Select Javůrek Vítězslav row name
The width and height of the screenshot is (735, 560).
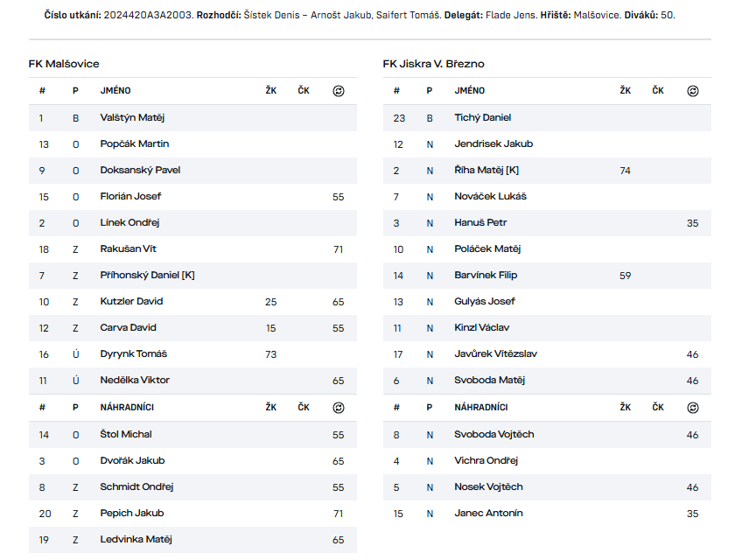[495, 353]
